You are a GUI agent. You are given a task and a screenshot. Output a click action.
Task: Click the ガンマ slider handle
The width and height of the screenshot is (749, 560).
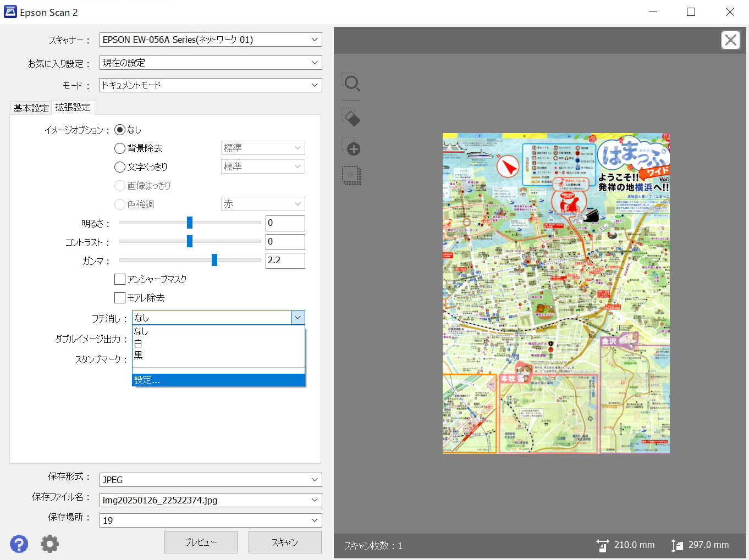[214, 260]
